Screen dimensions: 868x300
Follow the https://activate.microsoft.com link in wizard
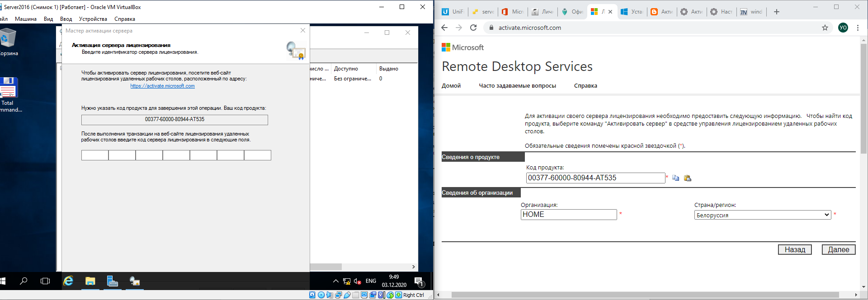(162, 86)
